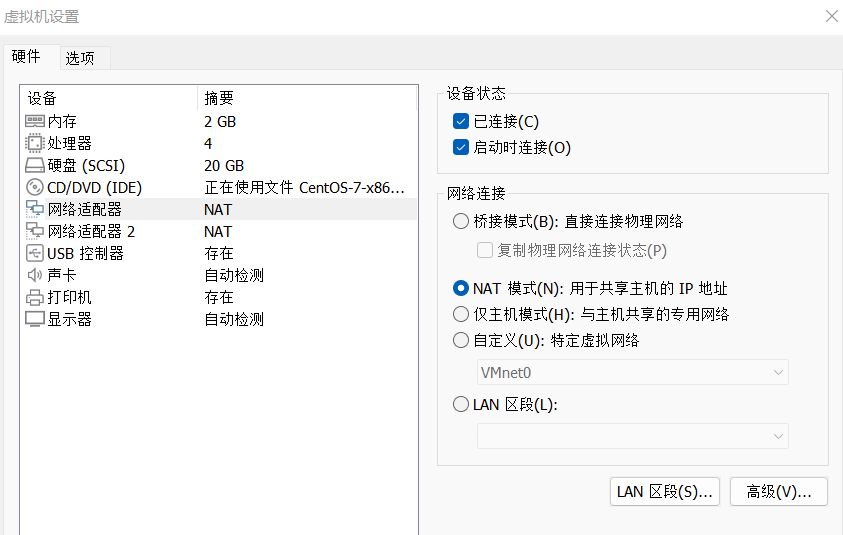Screen dimensions: 843x535
Task: Switch to the 选项 tab
Action: coord(80,58)
